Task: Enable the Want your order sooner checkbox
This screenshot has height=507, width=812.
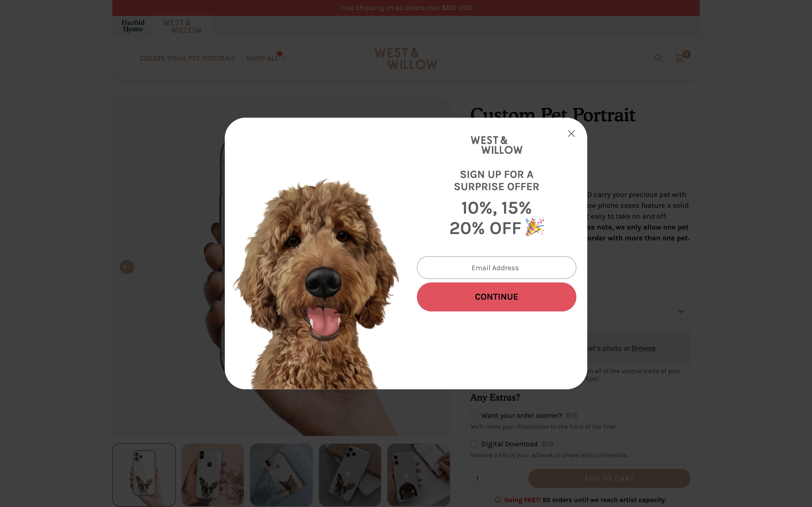Action: click(x=474, y=416)
